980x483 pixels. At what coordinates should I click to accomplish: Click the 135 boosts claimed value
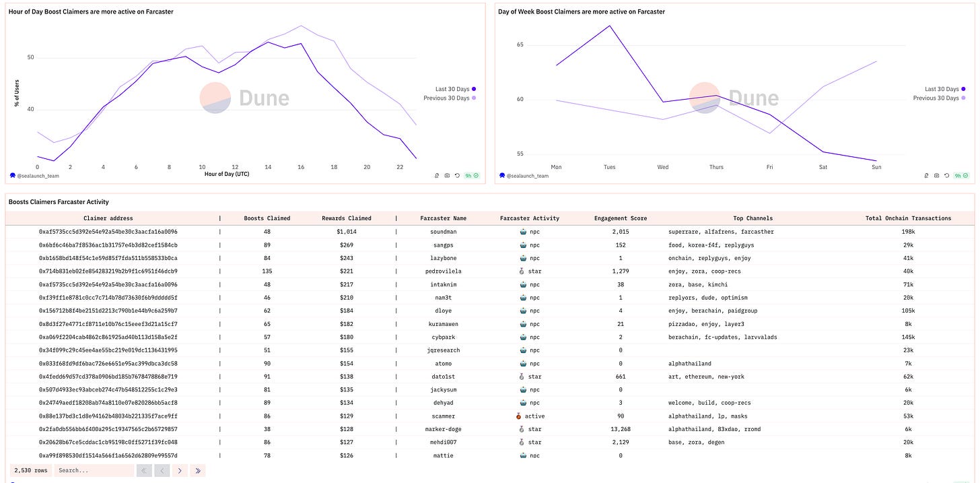point(267,271)
